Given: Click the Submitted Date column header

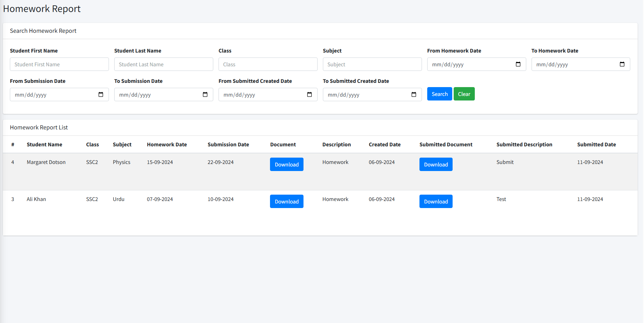Looking at the screenshot, I should [x=596, y=145].
